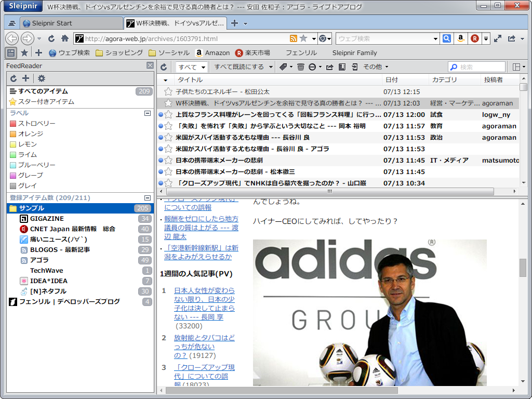Click the label tag icon in article toolbar
This screenshot has height=399, width=532.
click(283, 67)
